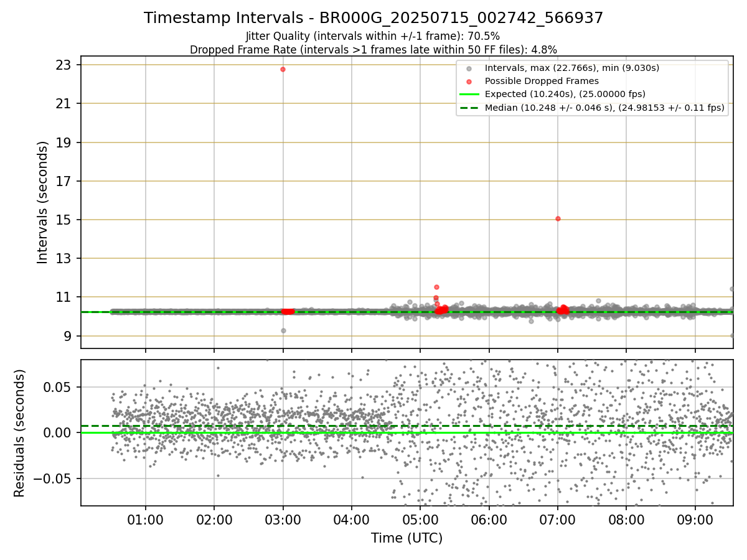The height and width of the screenshot is (560, 747).
Task: Click the y-axis tick label '13'
Action: [x=64, y=258]
